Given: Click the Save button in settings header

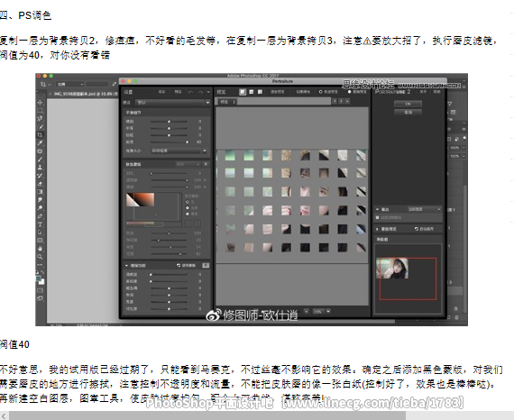Looking at the screenshot, I should (162, 92).
